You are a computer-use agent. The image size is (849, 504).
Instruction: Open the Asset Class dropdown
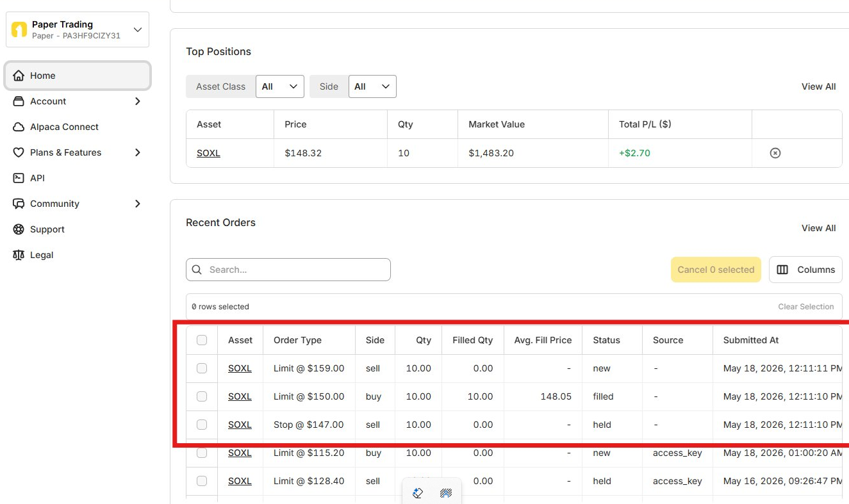click(280, 86)
